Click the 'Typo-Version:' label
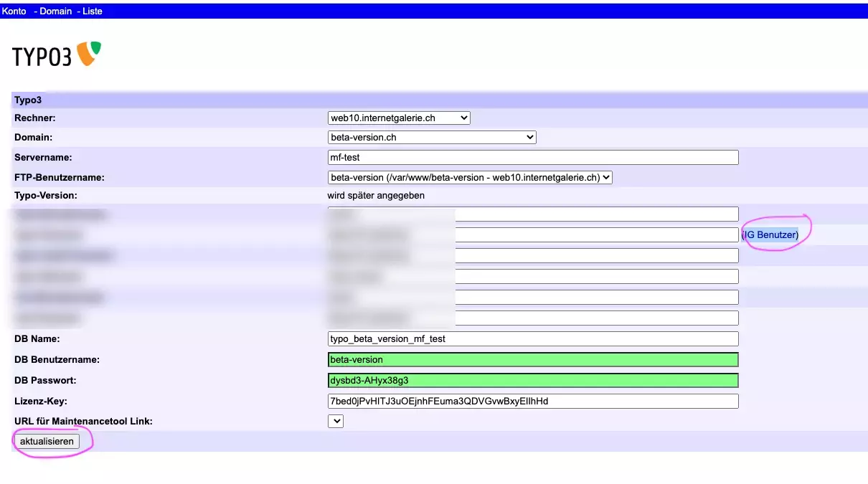 pyautogui.click(x=46, y=196)
